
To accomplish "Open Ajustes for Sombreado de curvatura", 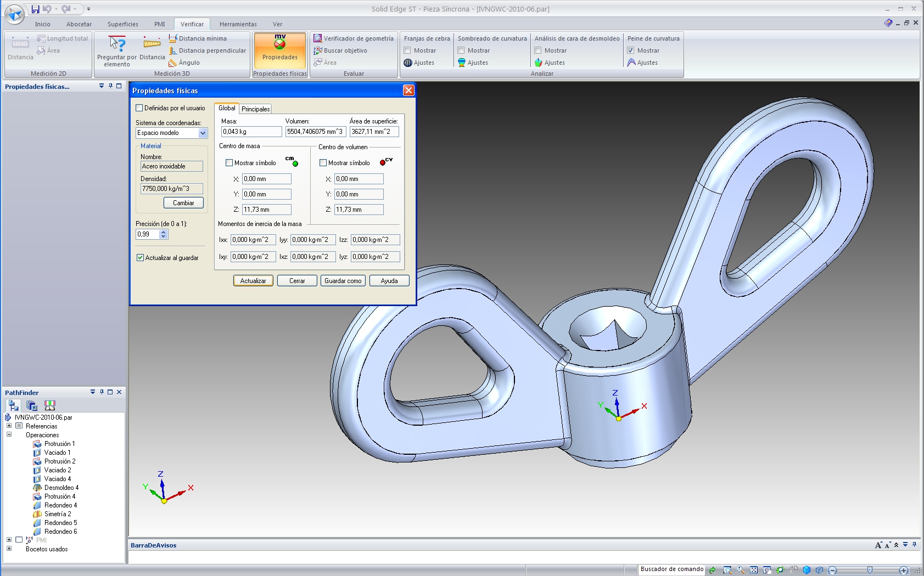I will point(473,63).
